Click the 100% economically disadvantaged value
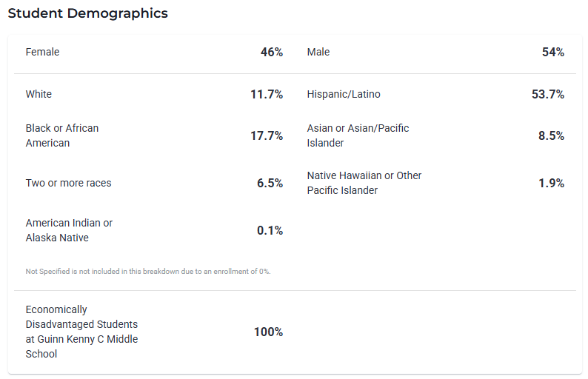Image resolution: width=588 pixels, height=379 pixels. click(269, 332)
